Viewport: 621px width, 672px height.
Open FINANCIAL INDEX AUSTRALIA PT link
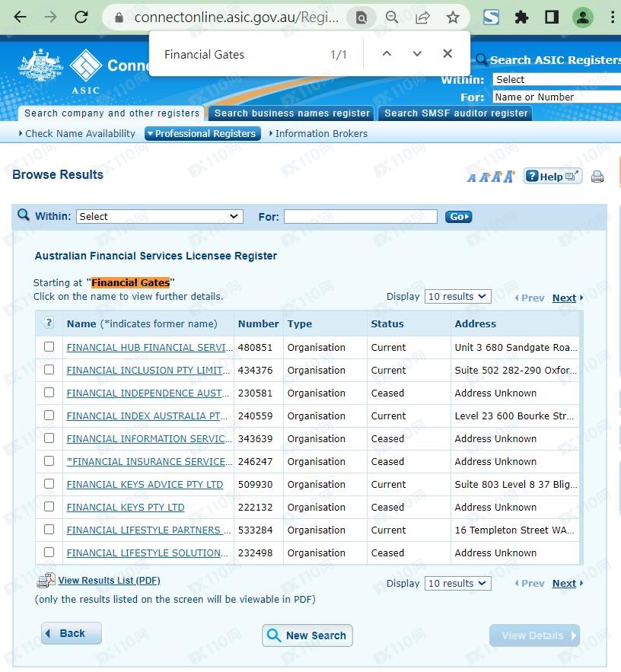pyautogui.click(x=148, y=416)
